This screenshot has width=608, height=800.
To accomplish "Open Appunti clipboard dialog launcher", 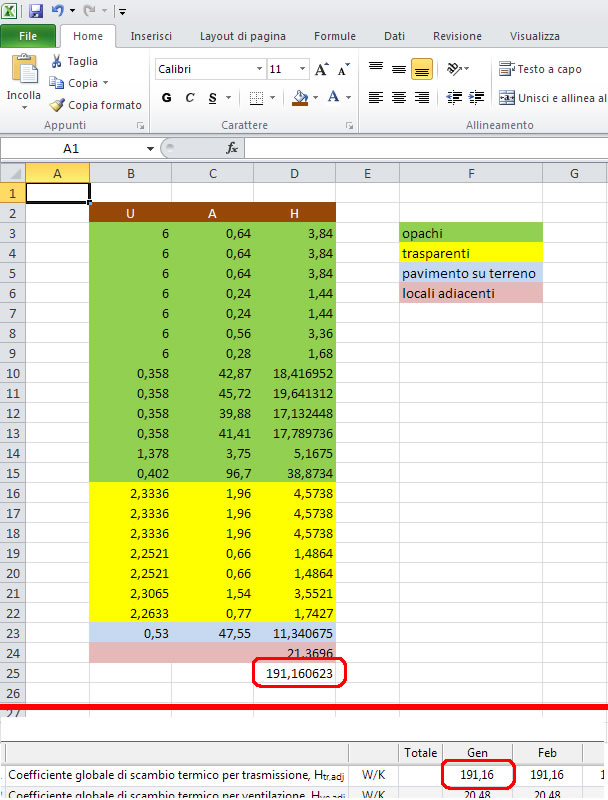I will point(140,126).
